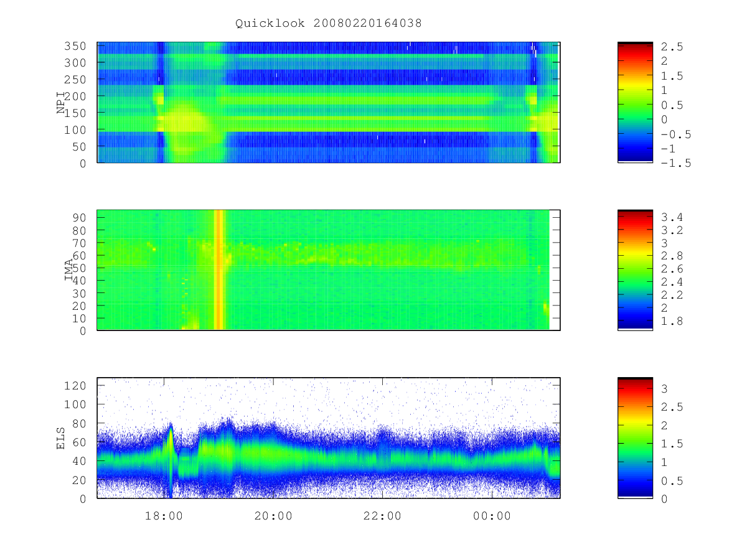Viewport: 747px width, 560px height.
Task: Click the 1.8 label on IMA colorbar
Action: (672, 321)
